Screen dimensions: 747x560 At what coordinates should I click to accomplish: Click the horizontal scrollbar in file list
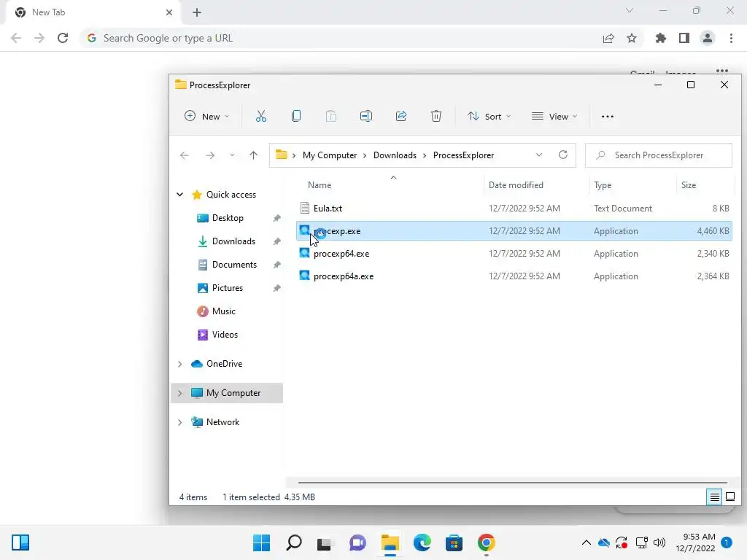coord(512,483)
